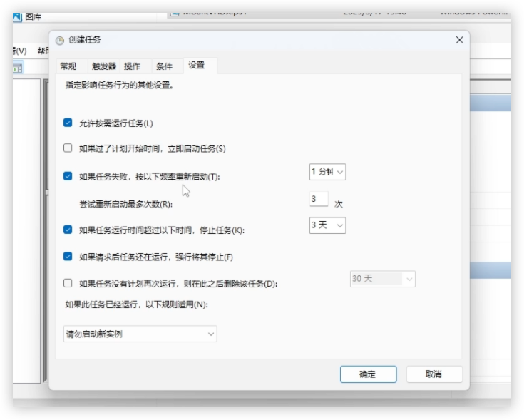Select the 条件 tab
524x420 pixels.
tap(164, 66)
